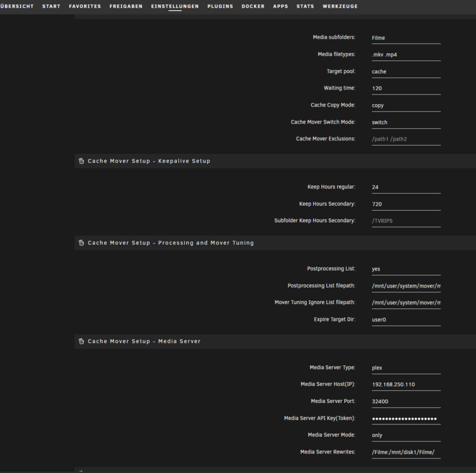Click the 'Keep Hours regular:' label
The image size is (476, 473).
click(331, 187)
